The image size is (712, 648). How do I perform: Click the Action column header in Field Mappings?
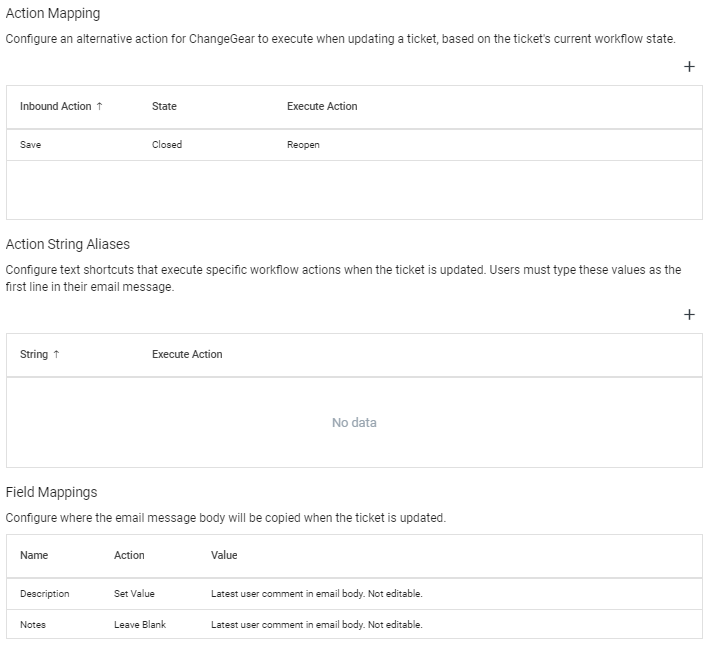pyautogui.click(x=129, y=555)
